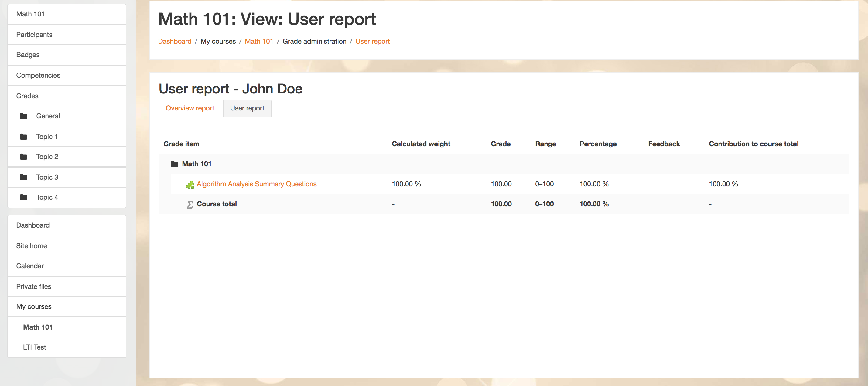Click Grade administration in the breadcrumb
The height and width of the screenshot is (386, 868).
coord(314,41)
